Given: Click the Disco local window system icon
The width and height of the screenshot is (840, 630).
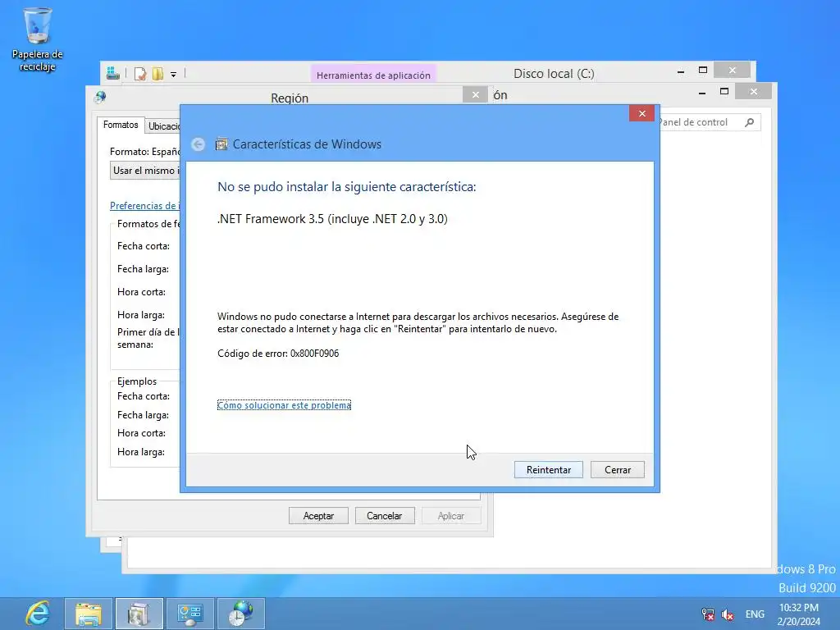Looking at the screenshot, I should pos(113,73).
